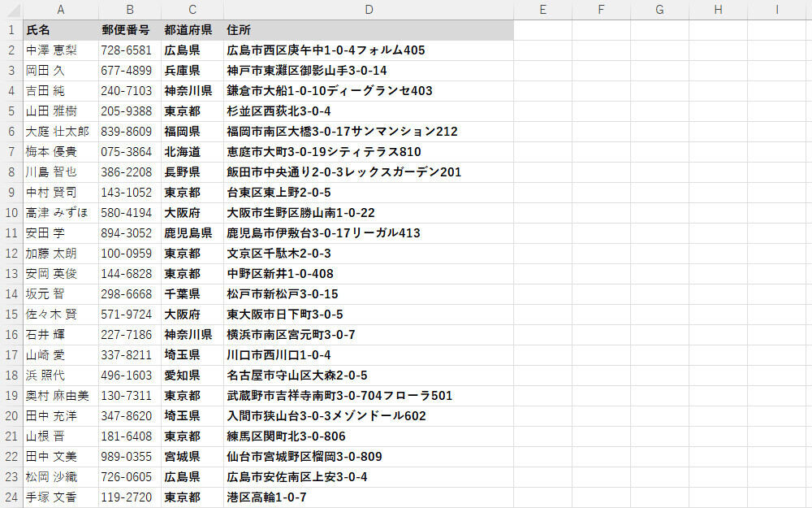Screen dimensions: 812x508
Task: Select row 5 header
Action: (x=11, y=111)
